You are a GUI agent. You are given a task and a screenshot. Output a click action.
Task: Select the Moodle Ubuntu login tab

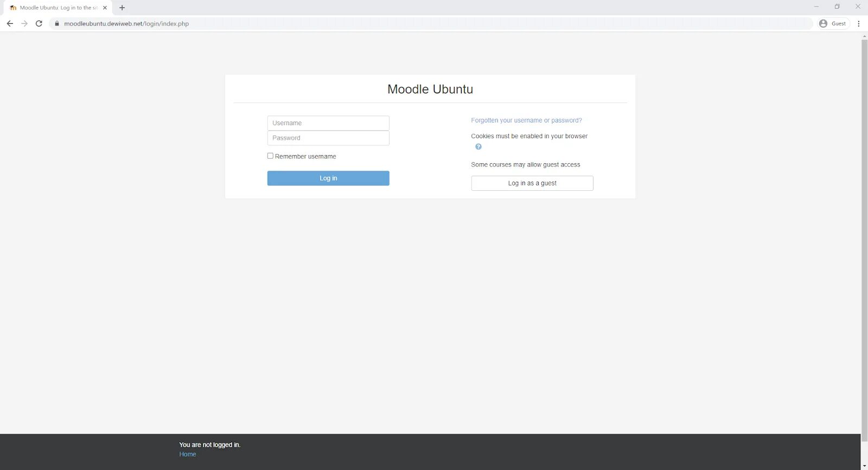(57, 8)
